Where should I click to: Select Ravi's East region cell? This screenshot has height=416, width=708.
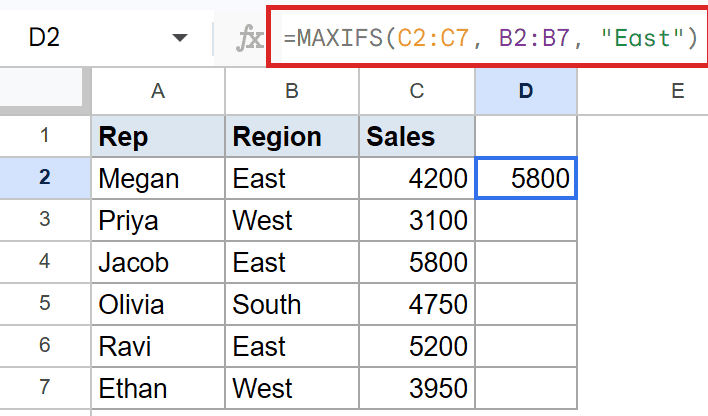[292, 346]
